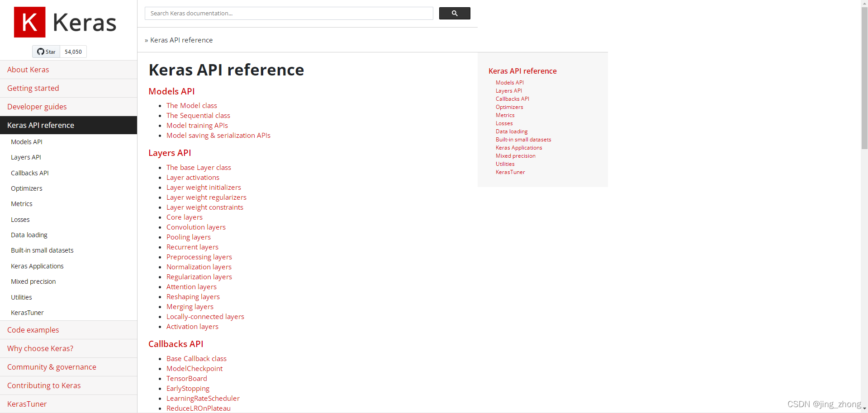Select Losses in left sidebar

pyautogui.click(x=20, y=220)
